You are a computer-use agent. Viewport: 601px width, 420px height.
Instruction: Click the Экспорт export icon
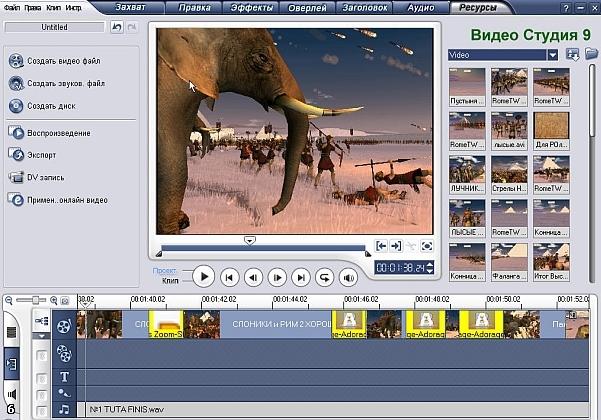click(16, 155)
